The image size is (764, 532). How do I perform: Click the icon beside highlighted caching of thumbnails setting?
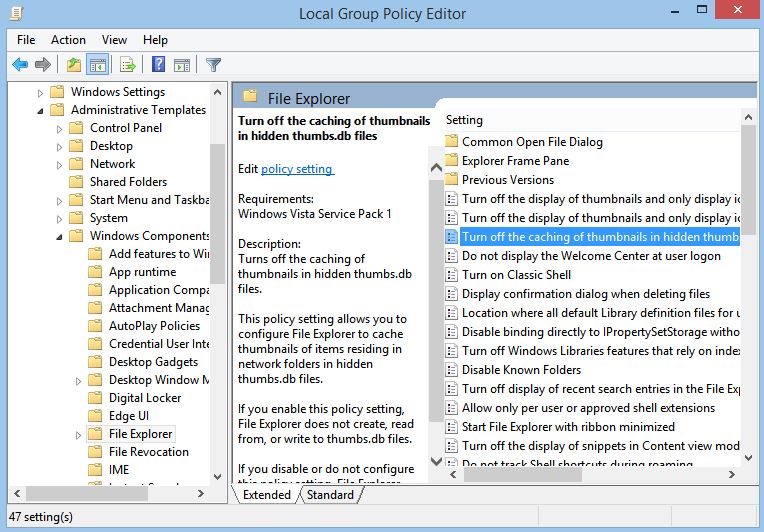tap(452, 237)
